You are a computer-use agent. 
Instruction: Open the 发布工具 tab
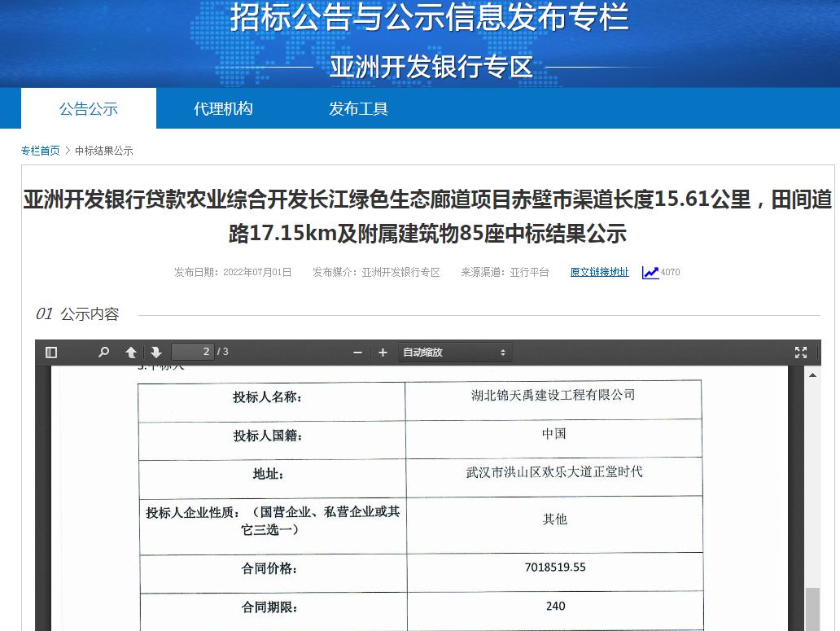[x=358, y=107]
